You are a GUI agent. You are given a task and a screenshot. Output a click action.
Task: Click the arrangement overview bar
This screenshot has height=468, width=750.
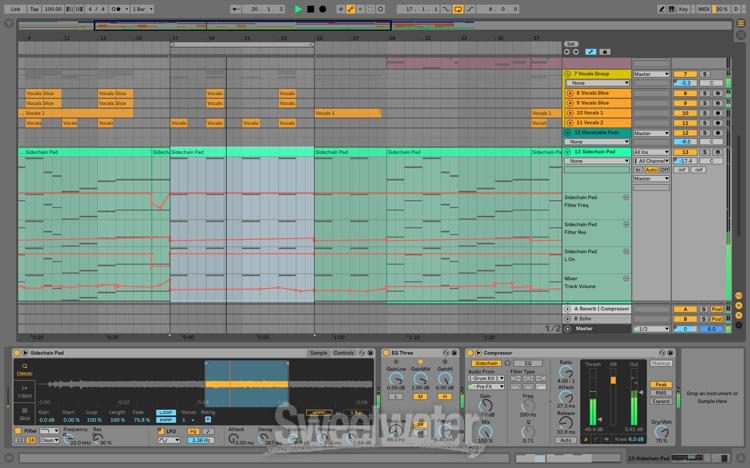[375, 25]
